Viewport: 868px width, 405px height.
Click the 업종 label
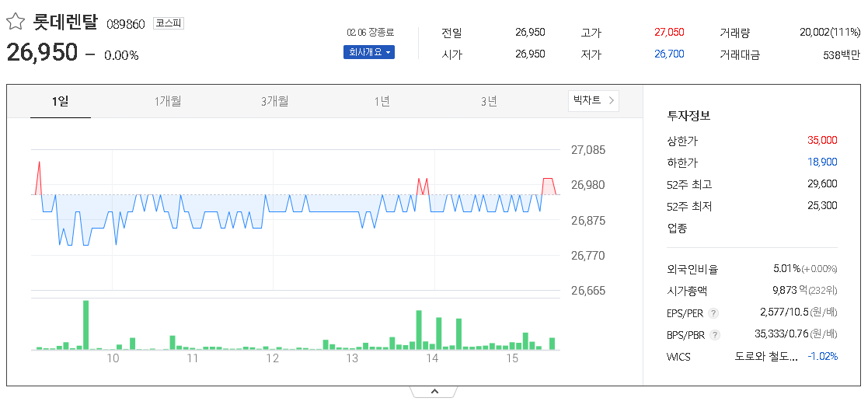tap(677, 228)
